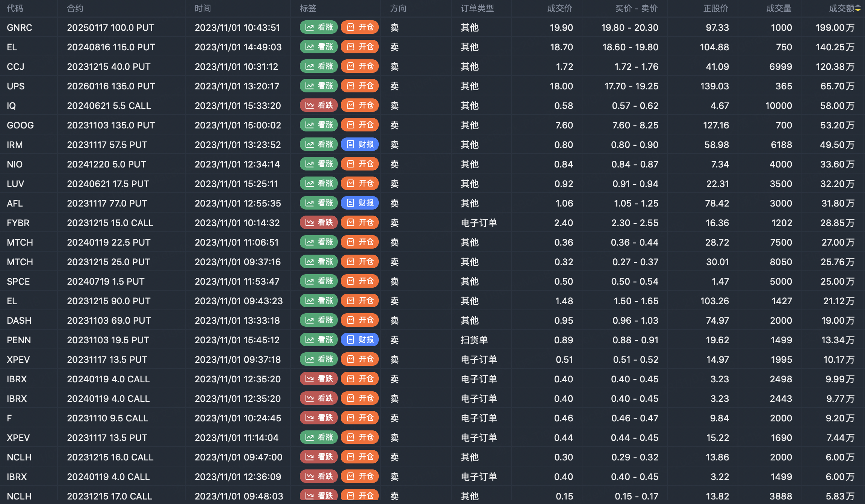This screenshot has height=504, width=865.
Task: Click the 看涨 tag in the GNRC row
Action: tap(319, 27)
